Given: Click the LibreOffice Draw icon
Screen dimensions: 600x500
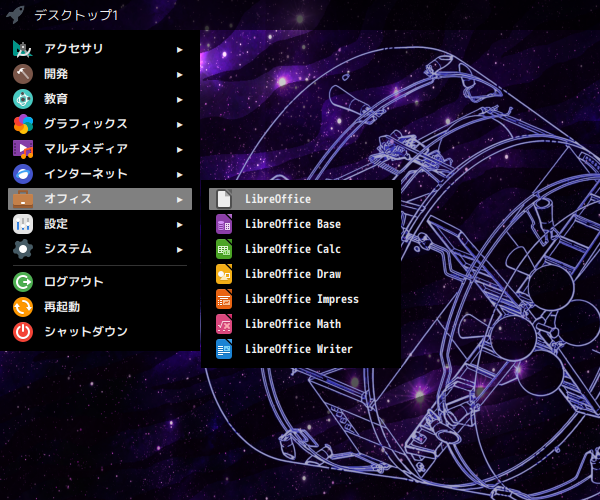Looking at the screenshot, I should [x=224, y=274].
